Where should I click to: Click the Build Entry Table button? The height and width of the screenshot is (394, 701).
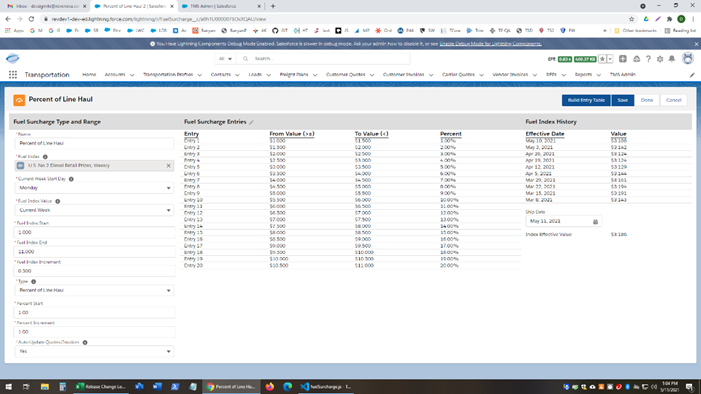586,100
